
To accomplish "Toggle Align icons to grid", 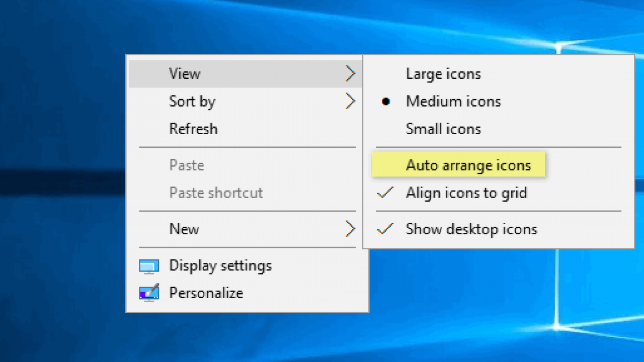I will tap(498, 193).
